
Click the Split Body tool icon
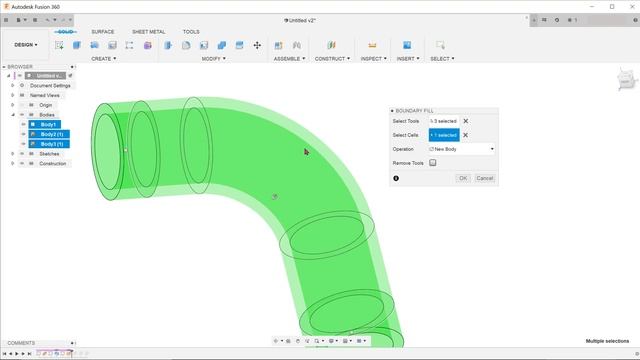click(x=239, y=45)
